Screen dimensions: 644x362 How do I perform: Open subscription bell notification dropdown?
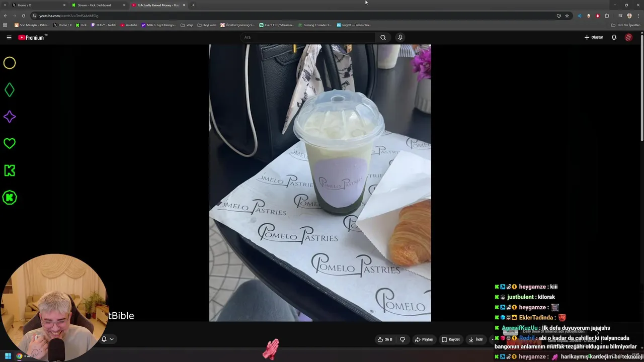pos(108,339)
